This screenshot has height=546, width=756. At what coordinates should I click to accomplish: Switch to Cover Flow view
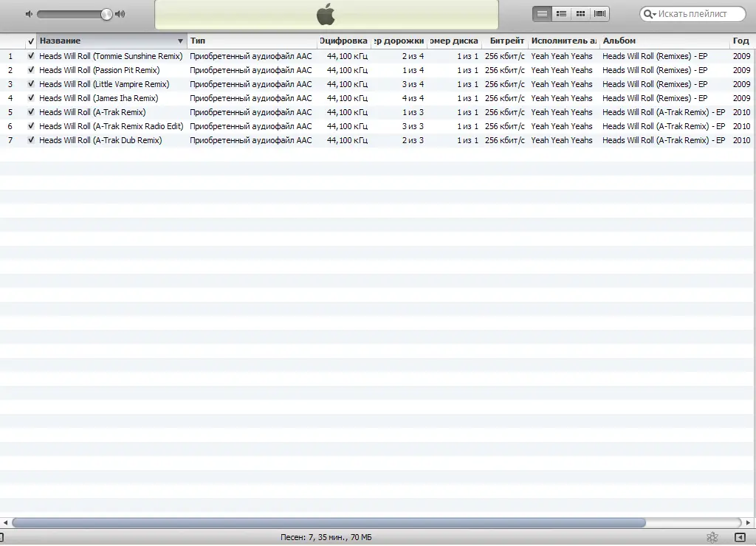coord(600,13)
